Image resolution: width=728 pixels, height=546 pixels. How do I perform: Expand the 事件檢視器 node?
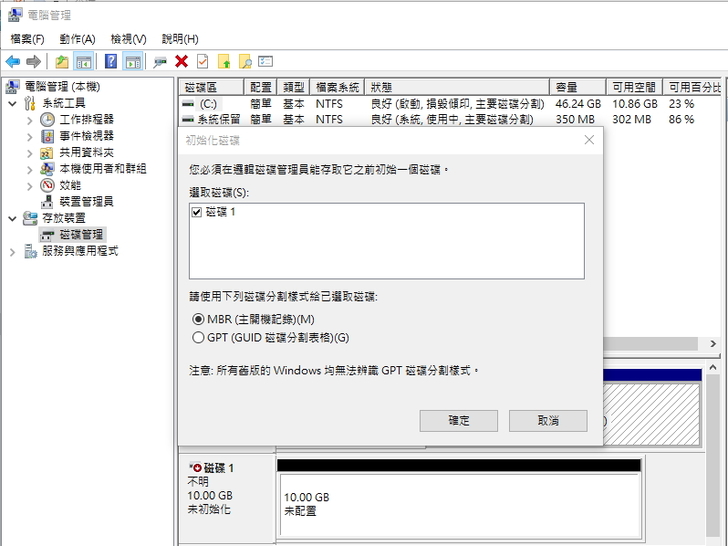pos(30,136)
